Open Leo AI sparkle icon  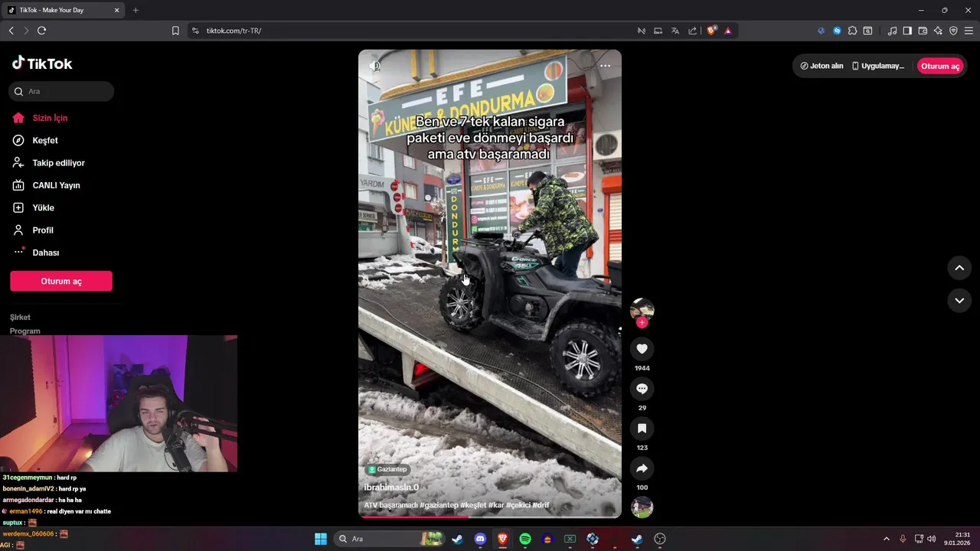pyautogui.click(x=938, y=31)
